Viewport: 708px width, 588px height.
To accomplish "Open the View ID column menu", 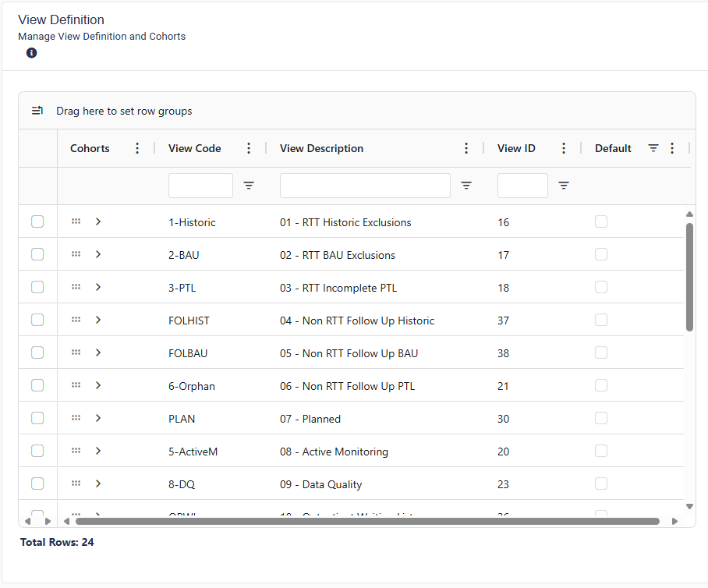I will tap(564, 148).
